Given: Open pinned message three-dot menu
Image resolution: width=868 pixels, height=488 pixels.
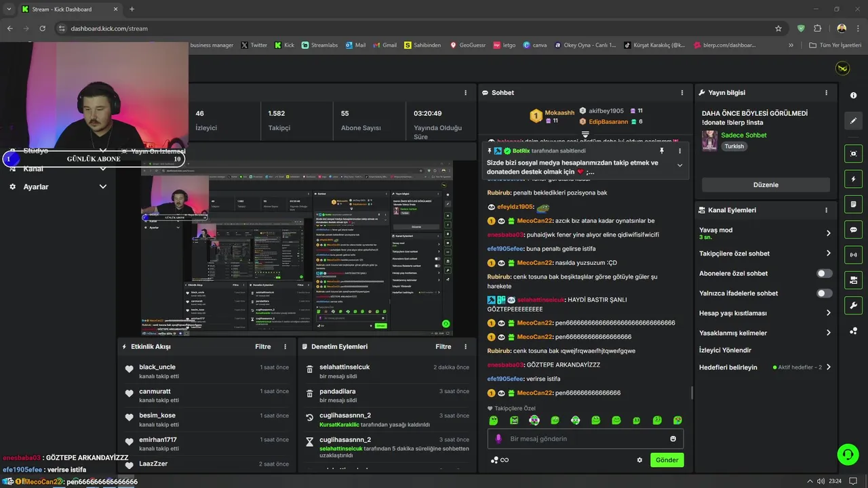Looking at the screenshot, I should [679, 150].
